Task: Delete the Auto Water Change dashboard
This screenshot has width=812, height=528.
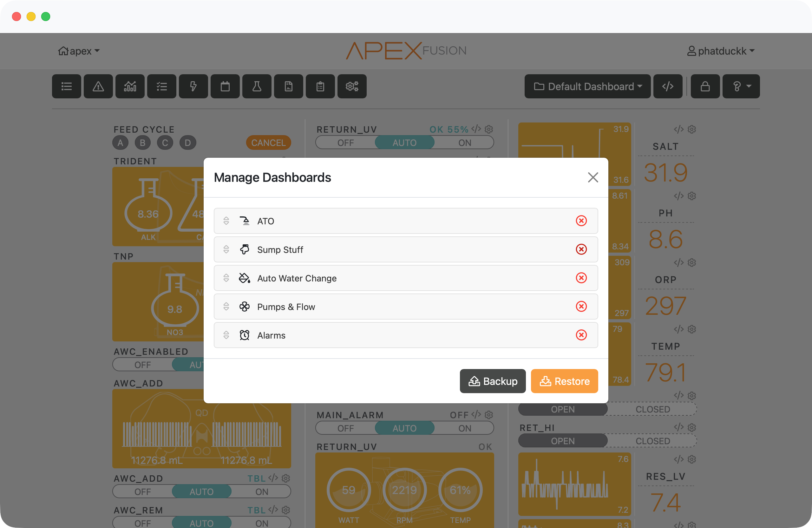Action: 581,278
